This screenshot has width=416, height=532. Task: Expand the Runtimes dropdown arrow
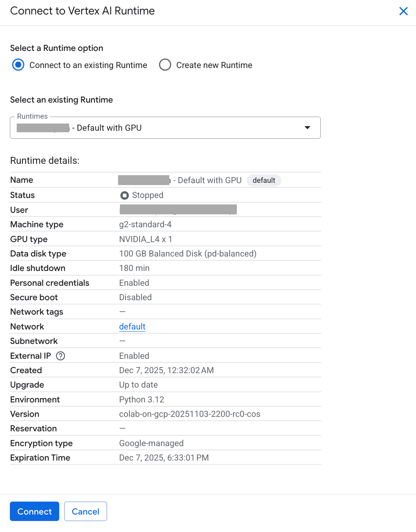(307, 128)
